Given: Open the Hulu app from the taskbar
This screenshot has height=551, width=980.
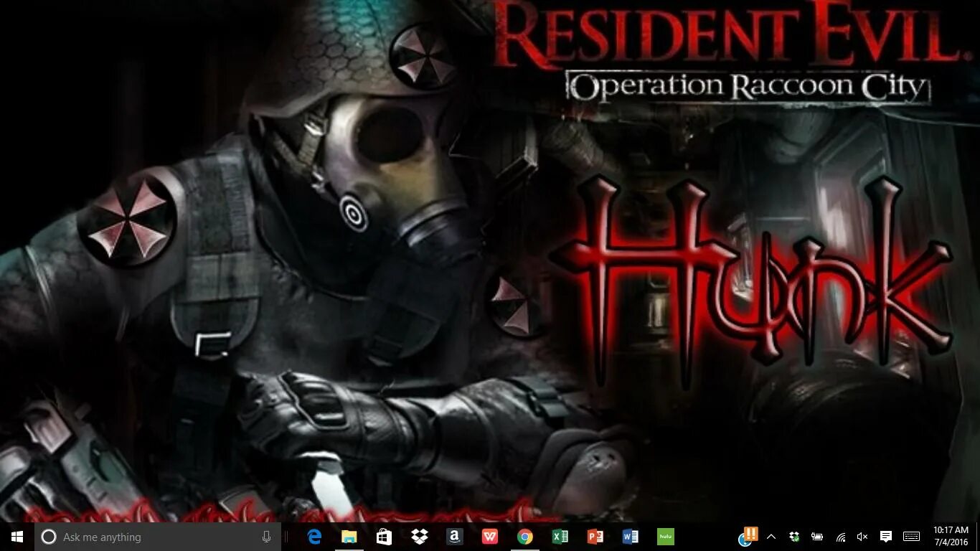Looking at the screenshot, I should pos(666,537).
